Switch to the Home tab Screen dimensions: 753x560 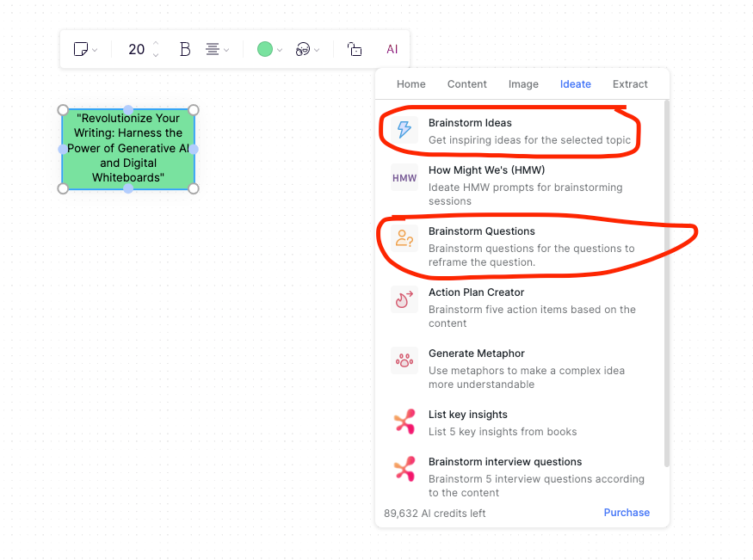411,84
